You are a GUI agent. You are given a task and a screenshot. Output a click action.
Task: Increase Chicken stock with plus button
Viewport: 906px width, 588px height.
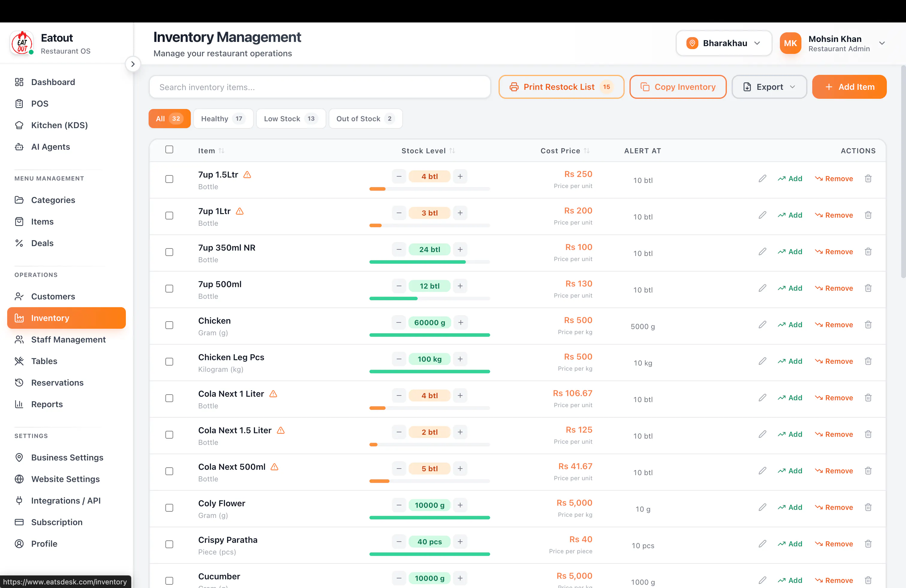(460, 322)
